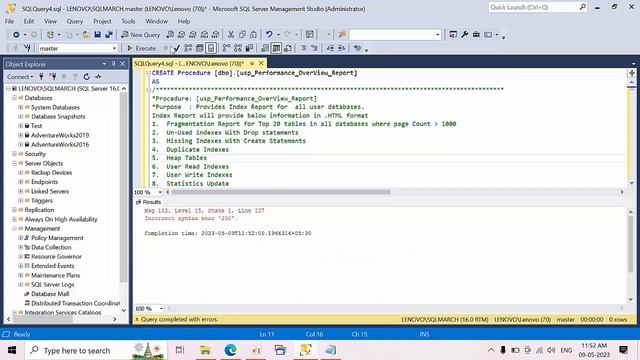Click Decrease Indent icon
This screenshot has height=360, width=640.
(330, 48)
